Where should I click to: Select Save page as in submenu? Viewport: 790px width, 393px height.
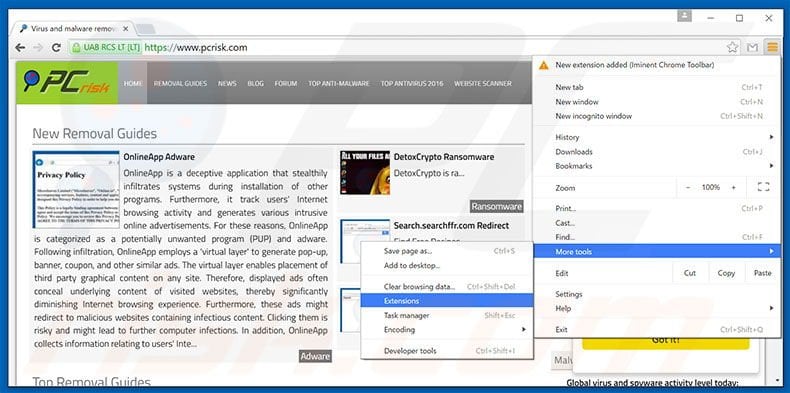point(447,251)
